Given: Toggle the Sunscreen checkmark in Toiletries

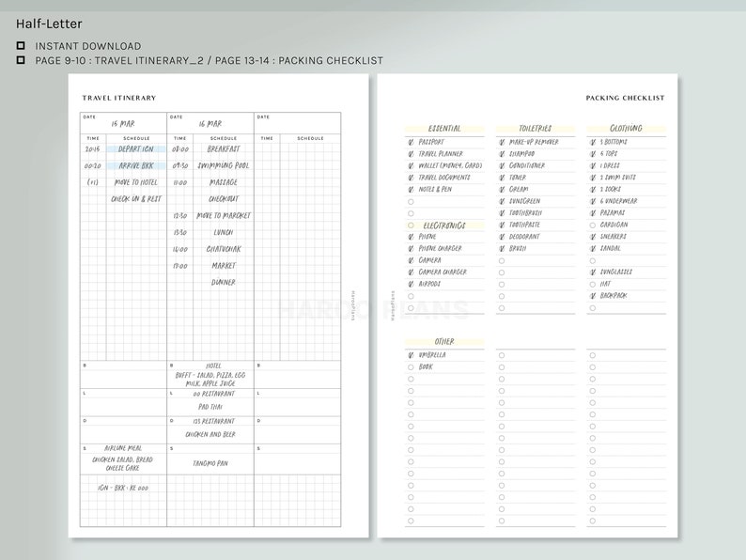Looking at the screenshot, I should coord(502,201).
